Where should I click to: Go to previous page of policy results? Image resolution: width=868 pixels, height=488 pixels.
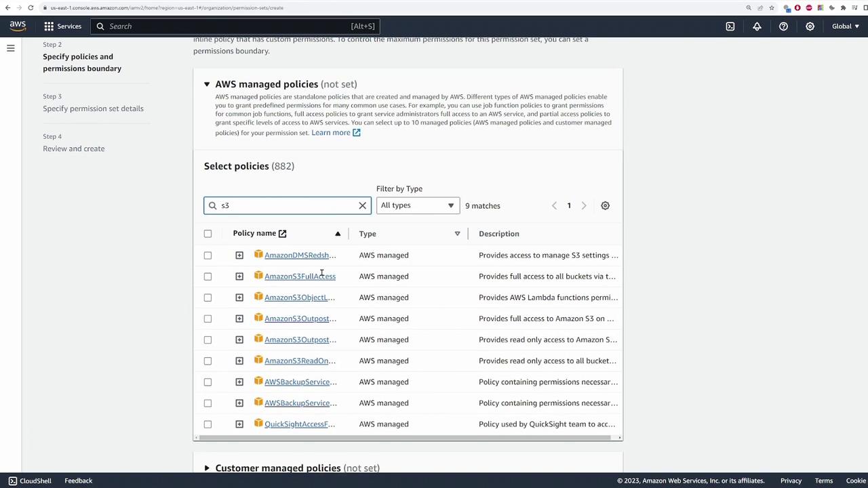click(554, 205)
